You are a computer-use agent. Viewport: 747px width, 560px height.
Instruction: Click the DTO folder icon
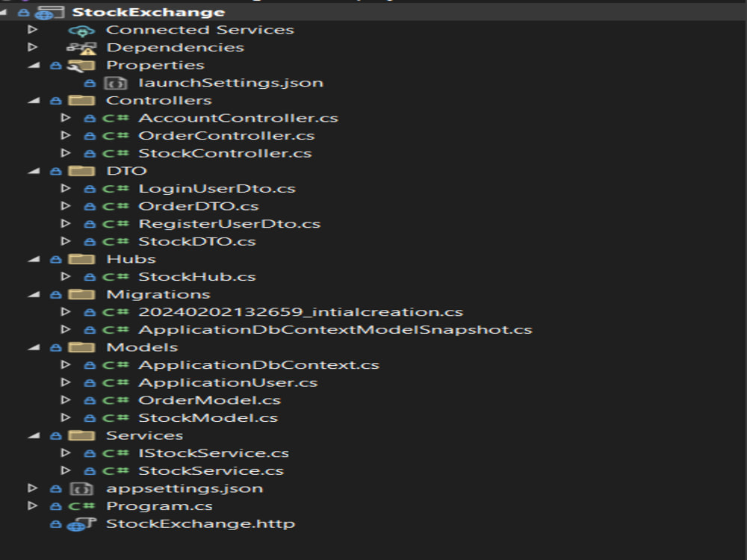(81, 171)
